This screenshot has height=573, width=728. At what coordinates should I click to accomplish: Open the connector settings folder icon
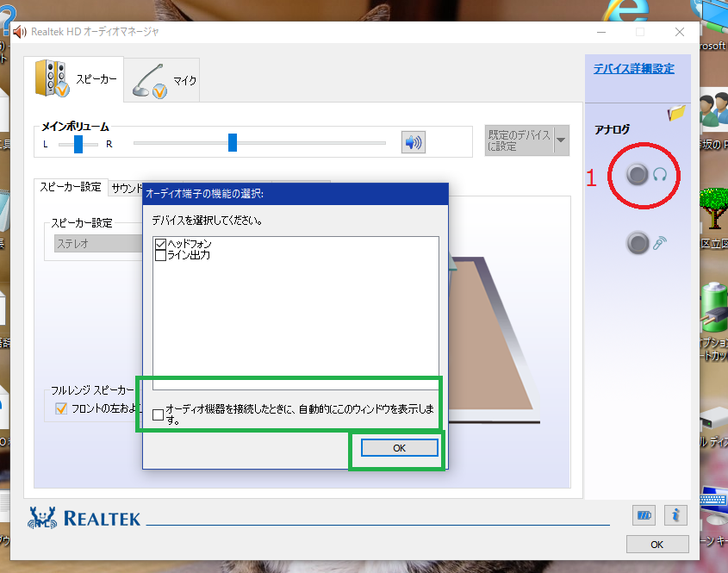click(x=676, y=113)
